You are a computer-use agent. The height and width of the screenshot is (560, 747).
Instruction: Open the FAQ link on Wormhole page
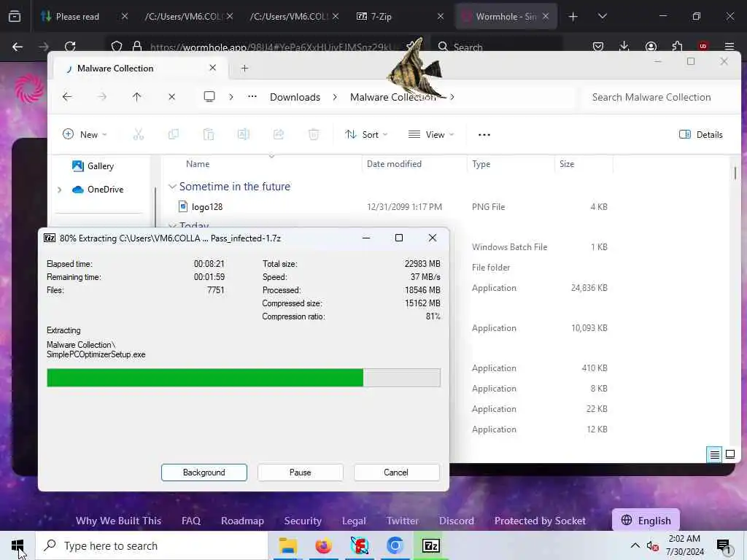pyautogui.click(x=191, y=521)
